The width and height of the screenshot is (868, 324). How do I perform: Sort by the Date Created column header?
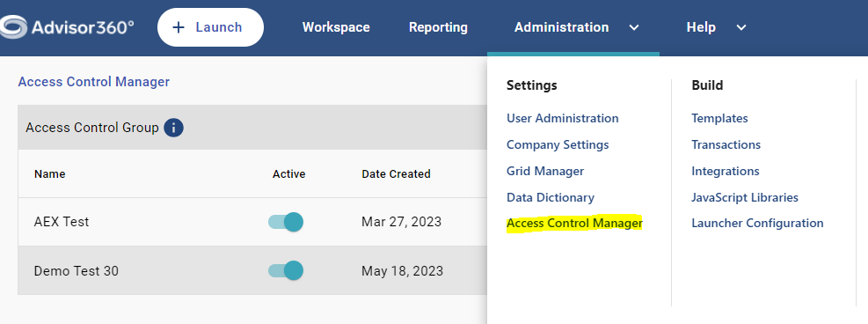pos(396,174)
